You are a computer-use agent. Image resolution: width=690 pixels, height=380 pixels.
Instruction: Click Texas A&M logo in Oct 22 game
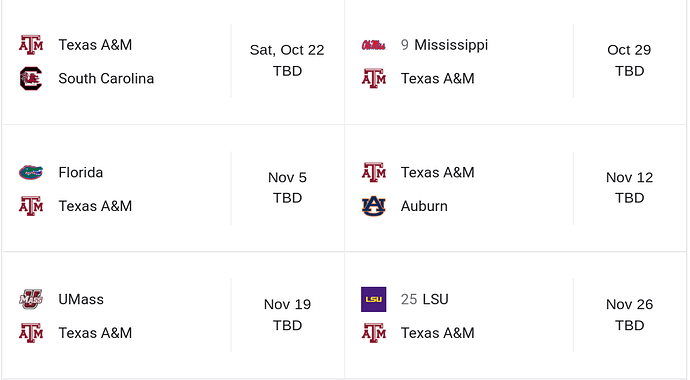point(31,45)
